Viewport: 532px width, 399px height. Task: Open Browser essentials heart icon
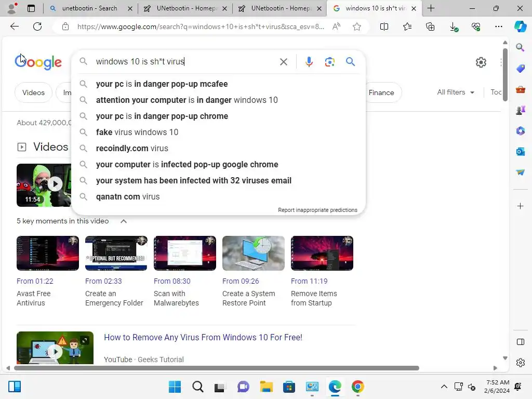point(476,26)
